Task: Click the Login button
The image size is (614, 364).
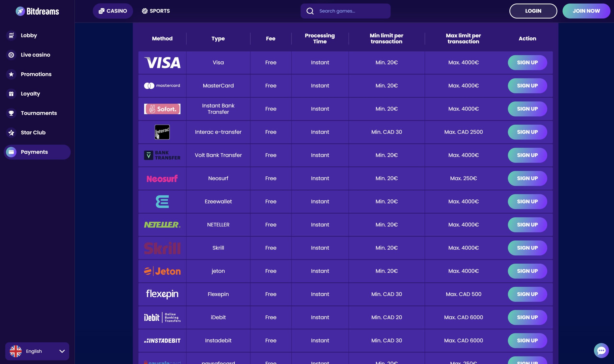Action: coord(533,11)
